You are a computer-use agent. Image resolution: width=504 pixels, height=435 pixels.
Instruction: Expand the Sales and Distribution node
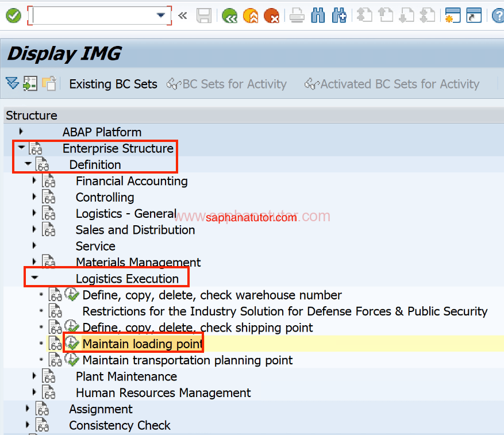[34, 229]
